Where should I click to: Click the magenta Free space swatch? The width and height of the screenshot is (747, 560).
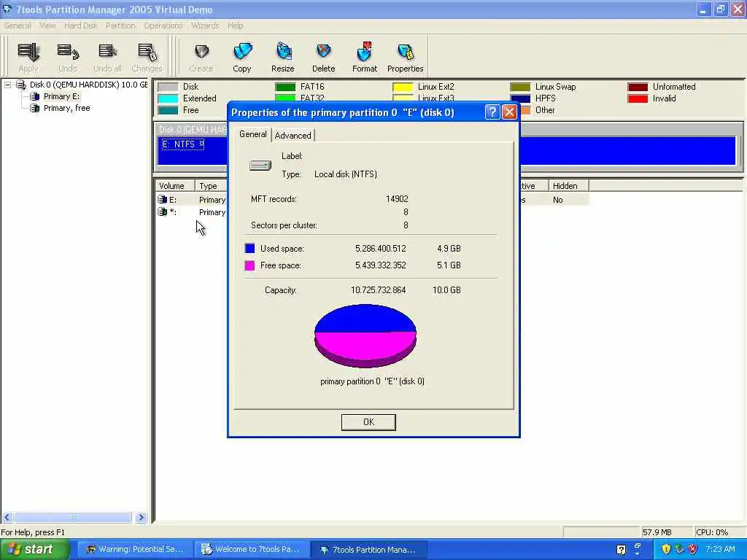pos(249,265)
